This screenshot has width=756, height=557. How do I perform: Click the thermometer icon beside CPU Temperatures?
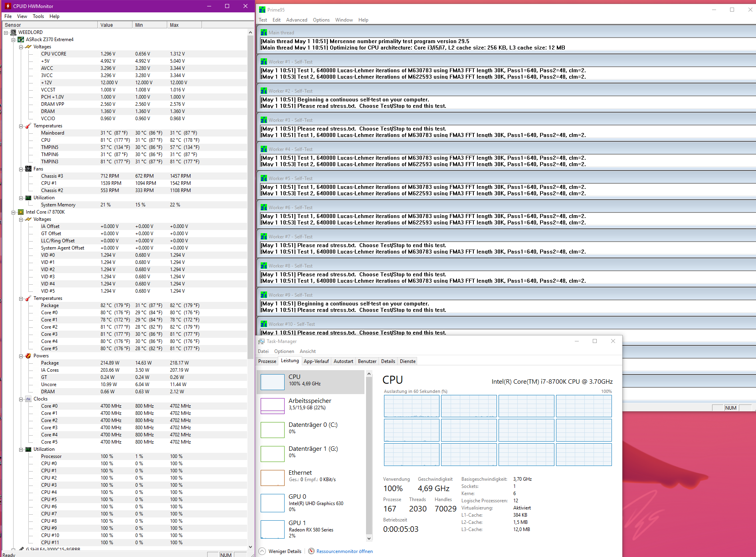pyautogui.click(x=28, y=298)
